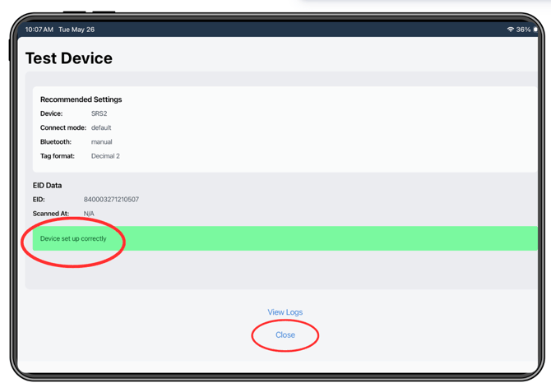Tap the Wi-Fi status icon
This screenshot has height=392, width=551.
click(x=510, y=30)
